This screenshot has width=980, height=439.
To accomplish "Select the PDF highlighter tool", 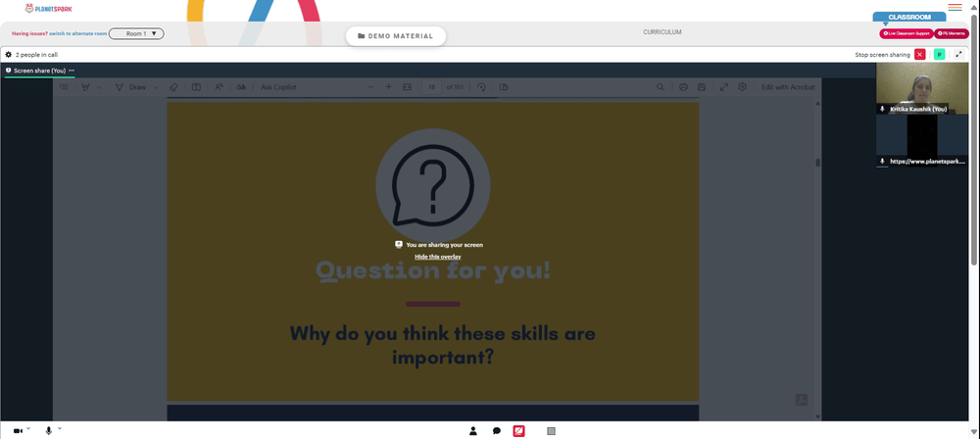I will (x=85, y=87).
